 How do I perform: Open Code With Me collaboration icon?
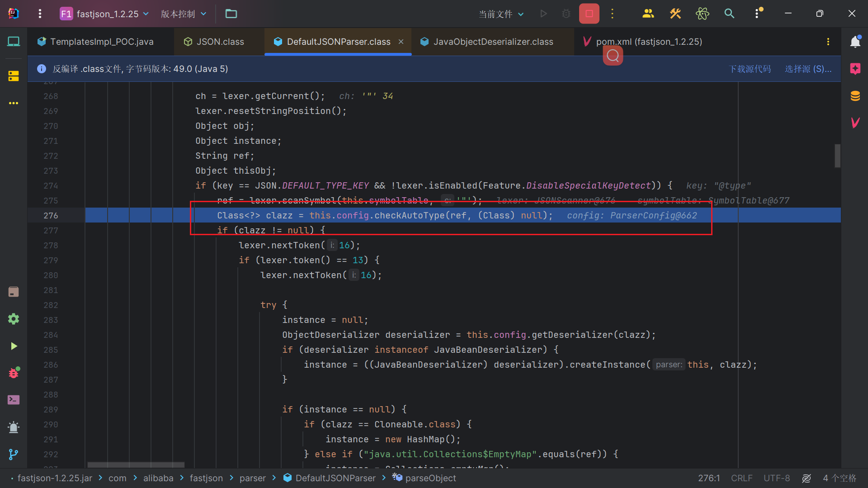tap(648, 14)
